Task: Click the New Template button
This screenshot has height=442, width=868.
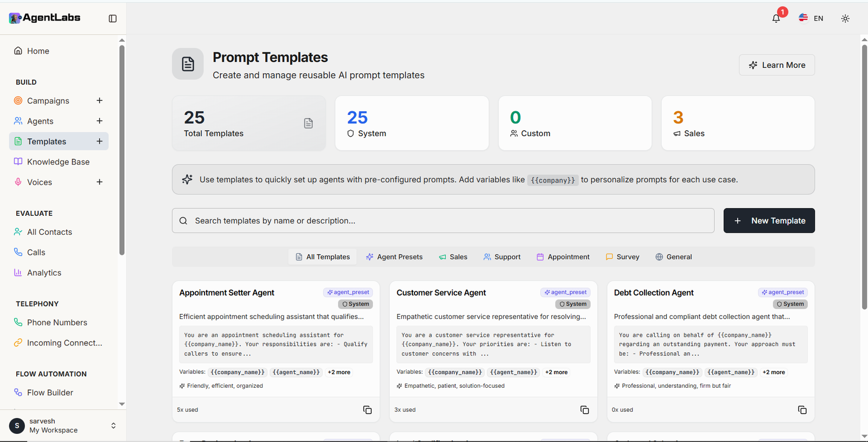Action: [x=769, y=221]
